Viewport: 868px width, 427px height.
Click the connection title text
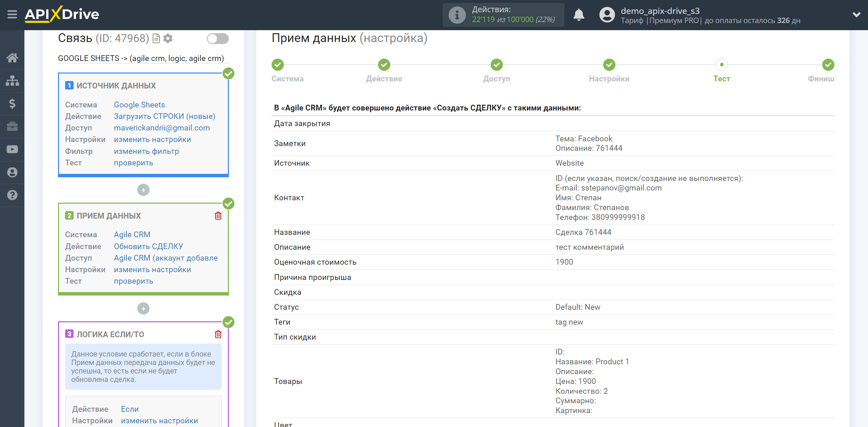point(141,58)
